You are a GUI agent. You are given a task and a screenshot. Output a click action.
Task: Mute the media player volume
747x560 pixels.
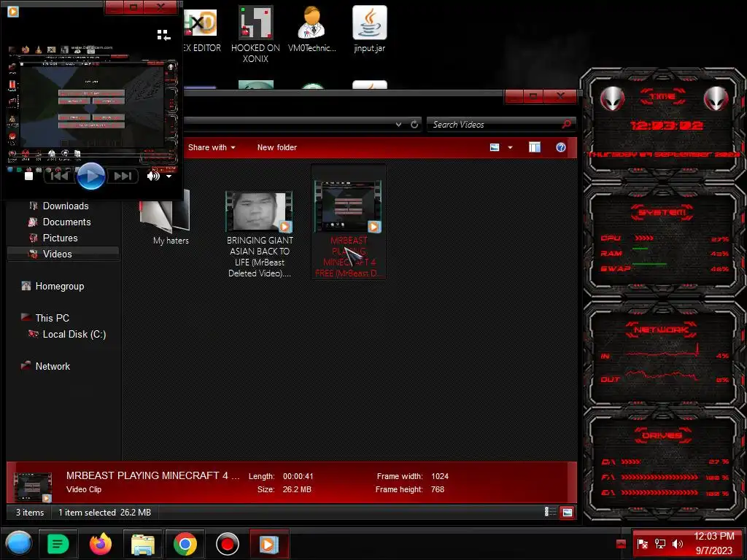153,176
